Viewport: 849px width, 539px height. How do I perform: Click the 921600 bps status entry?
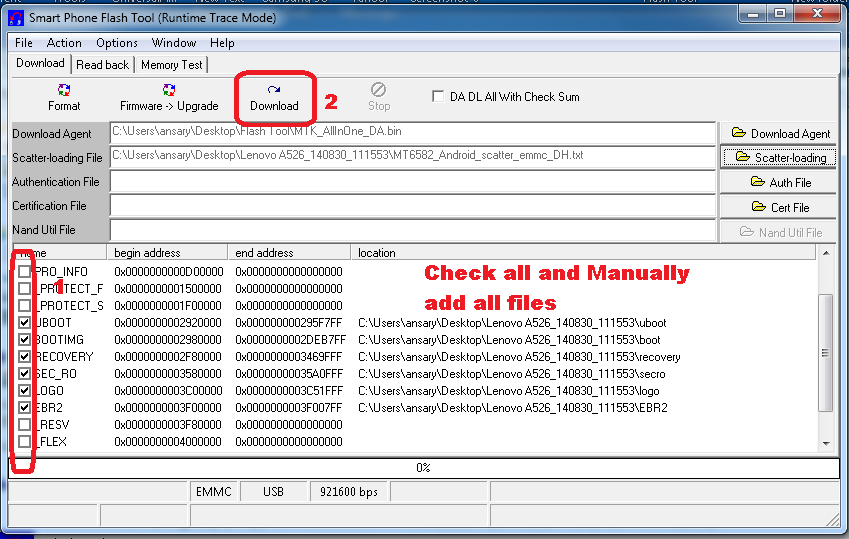pyautogui.click(x=349, y=491)
